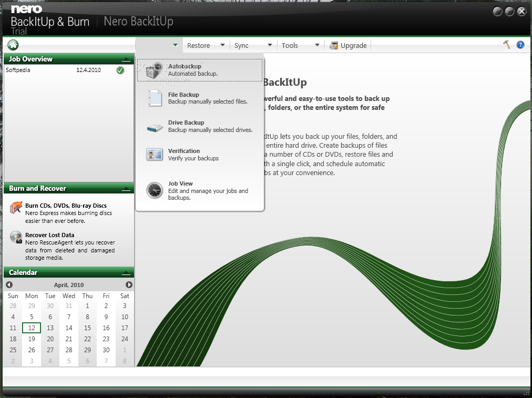Click the File Backup document icon
The width and height of the screenshot is (532, 398).
click(155, 98)
